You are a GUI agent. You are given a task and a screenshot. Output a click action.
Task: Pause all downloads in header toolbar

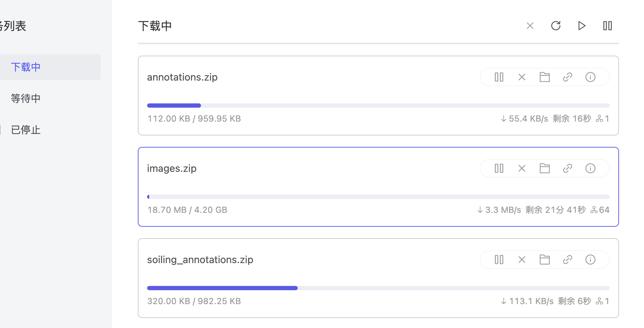(608, 26)
